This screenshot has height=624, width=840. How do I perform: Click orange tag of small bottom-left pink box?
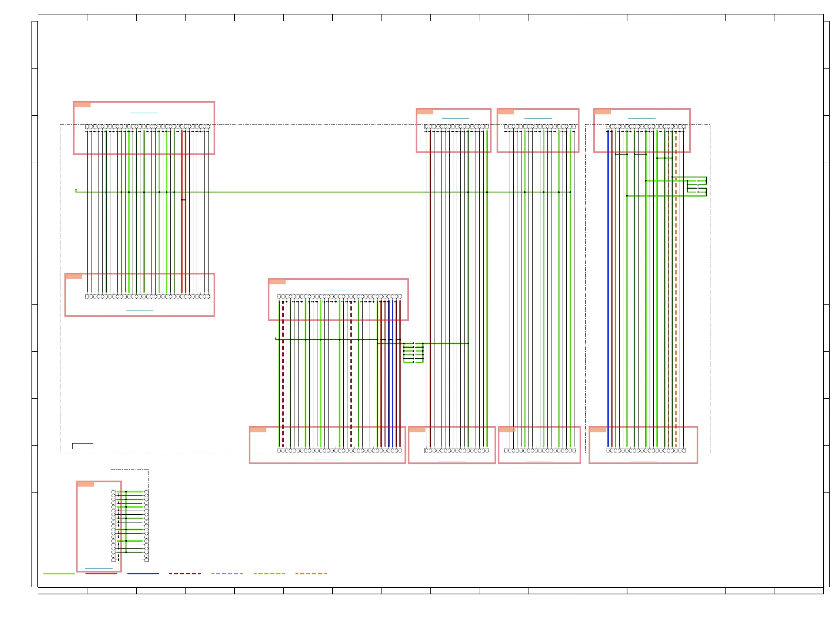[85, 484]
